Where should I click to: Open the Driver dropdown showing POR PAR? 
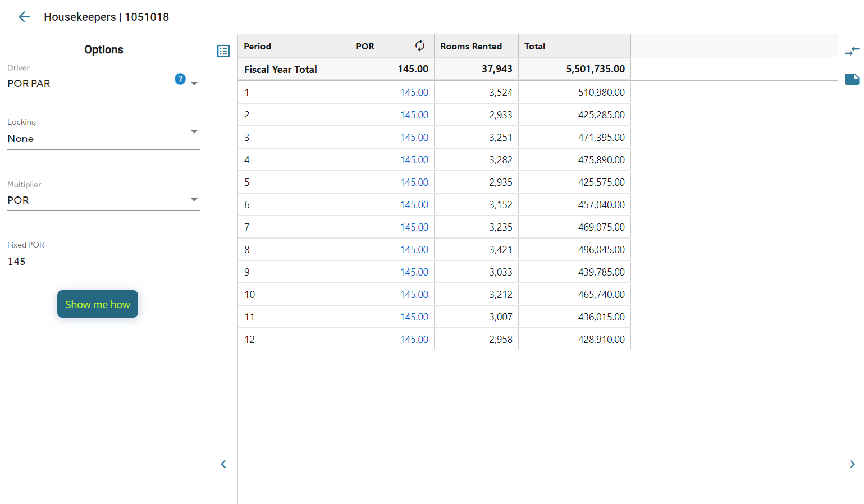(x=103, y=84)
